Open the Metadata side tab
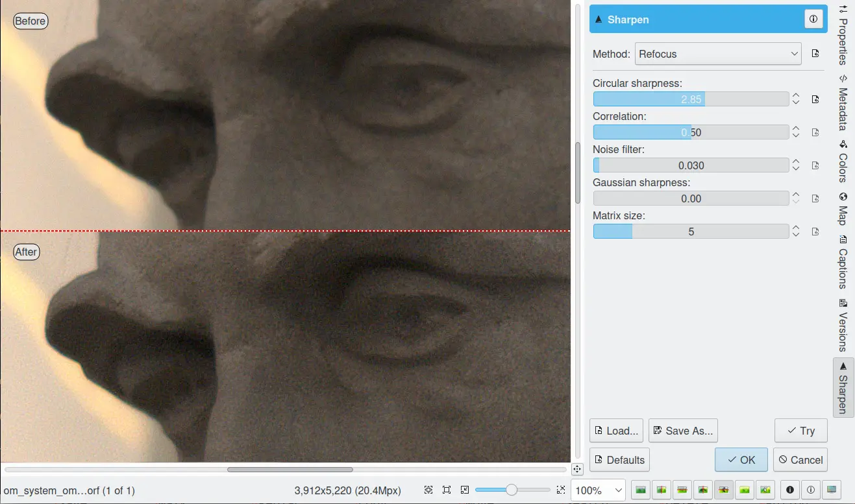The image size is (855, 504). [843, 104]
